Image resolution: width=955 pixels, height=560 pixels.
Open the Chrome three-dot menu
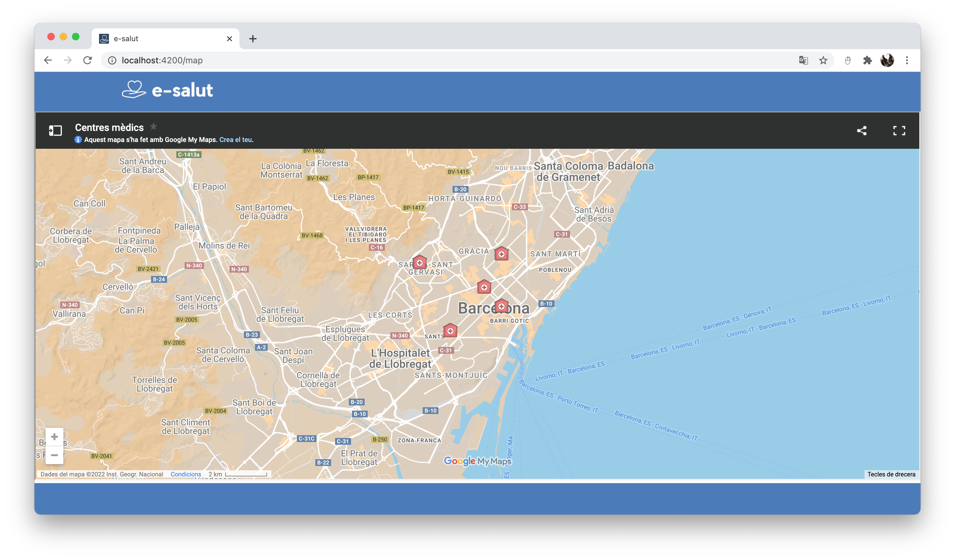tap(907, 60)
